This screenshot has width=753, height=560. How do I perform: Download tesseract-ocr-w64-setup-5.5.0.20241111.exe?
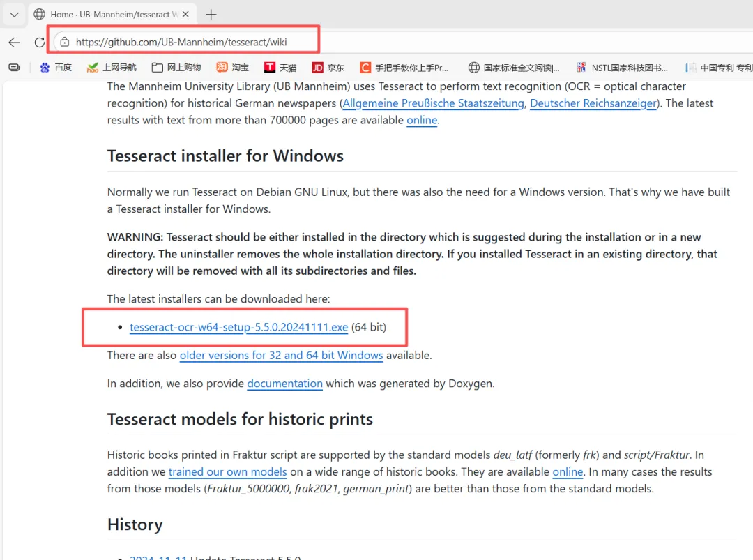[238, 327]
